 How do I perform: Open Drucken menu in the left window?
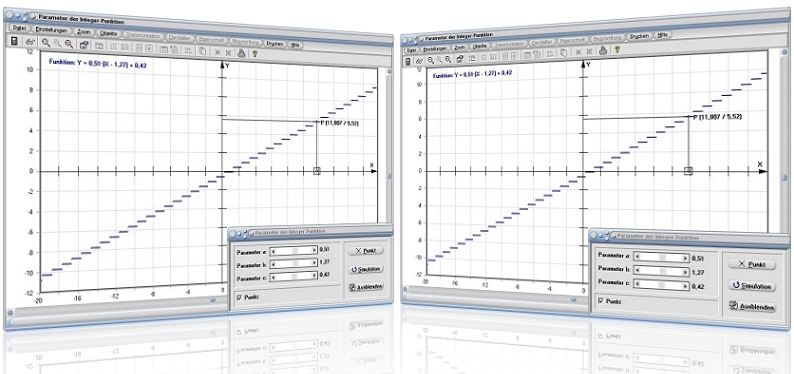point(274,43)
